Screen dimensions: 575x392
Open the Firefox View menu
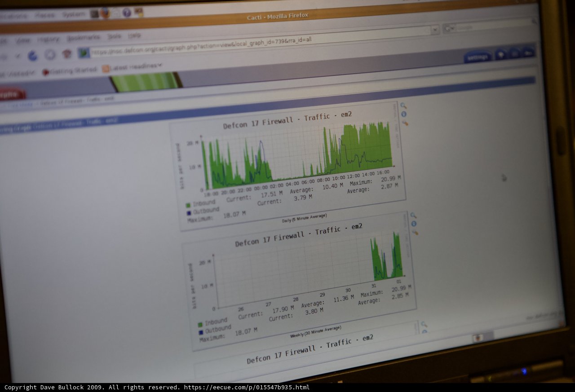[23, 40]
